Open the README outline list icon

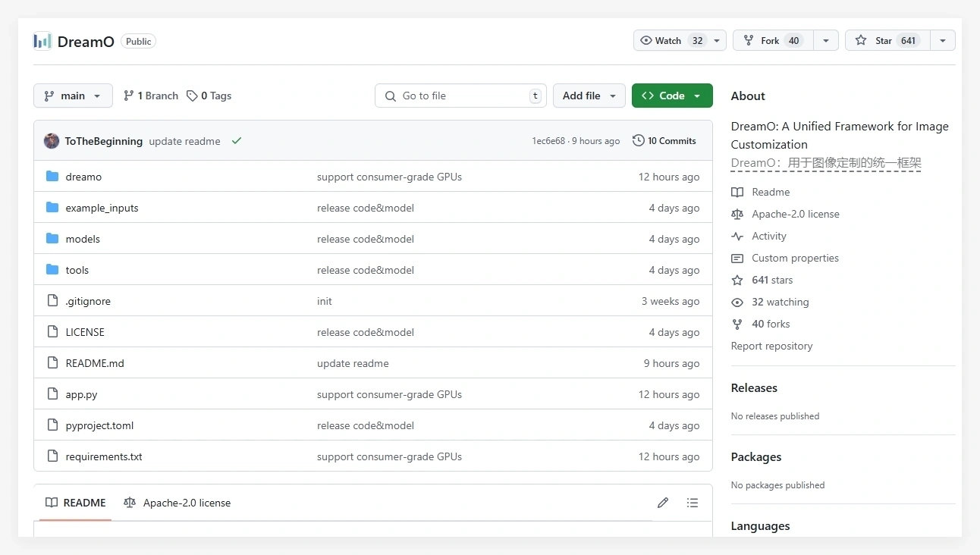tap(692, 503)
